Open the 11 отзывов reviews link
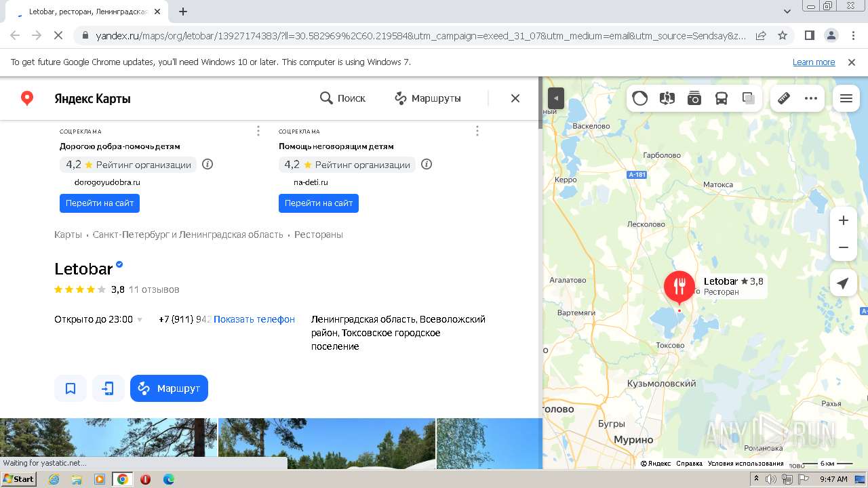 (x=154, y=289)
